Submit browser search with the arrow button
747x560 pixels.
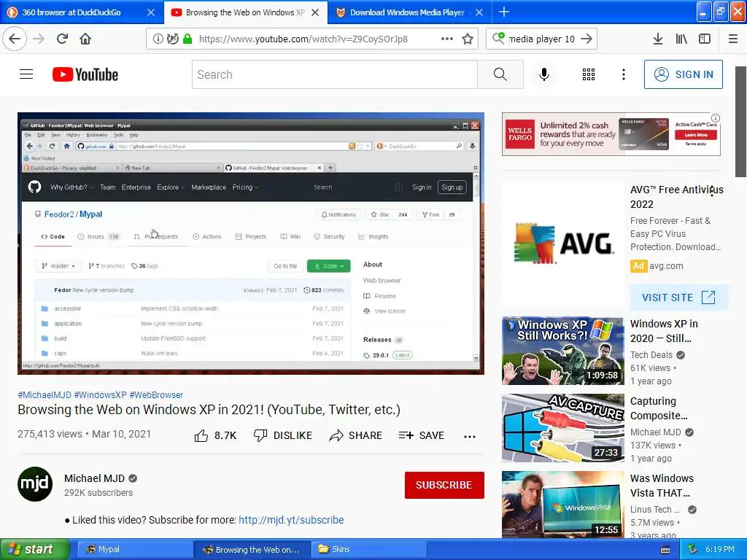pos(587,39)
